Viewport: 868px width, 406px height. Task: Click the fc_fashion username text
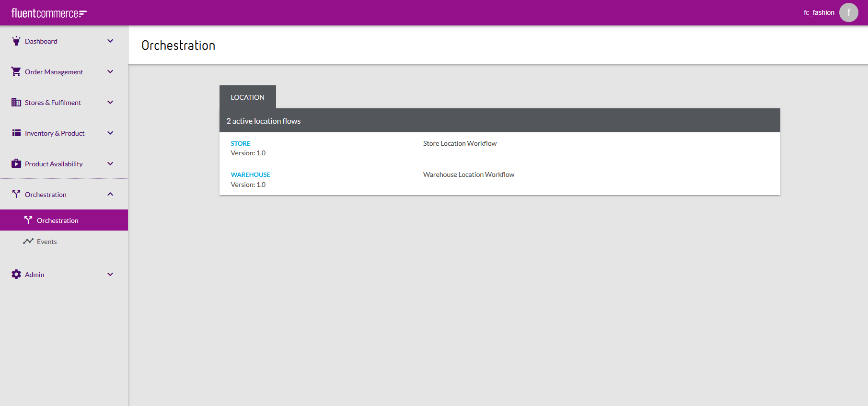click(819, 12)
